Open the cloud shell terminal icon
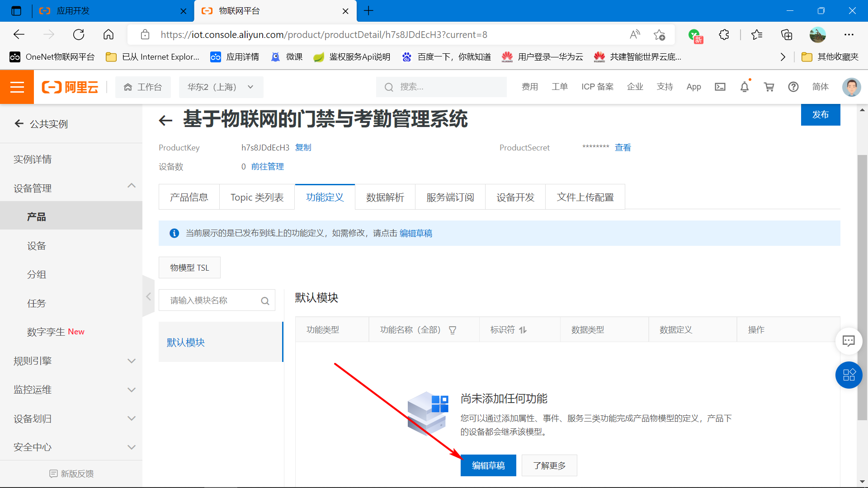The image size is (868, 488). pos(720,87)
